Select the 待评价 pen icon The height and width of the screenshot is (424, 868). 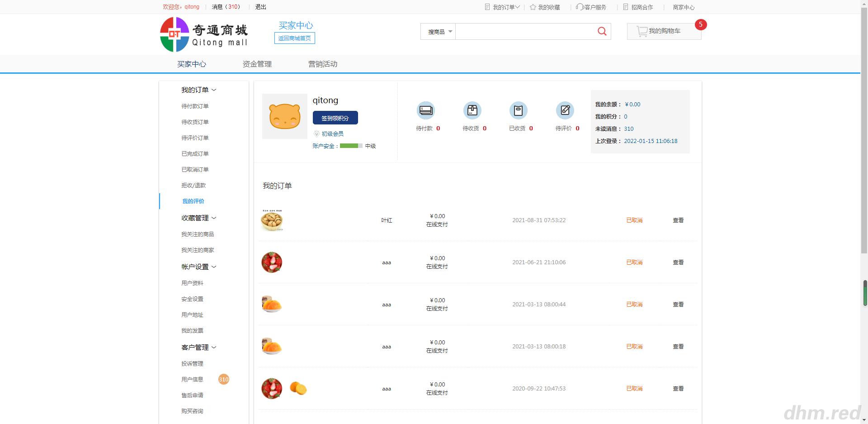tap(565, 110)
